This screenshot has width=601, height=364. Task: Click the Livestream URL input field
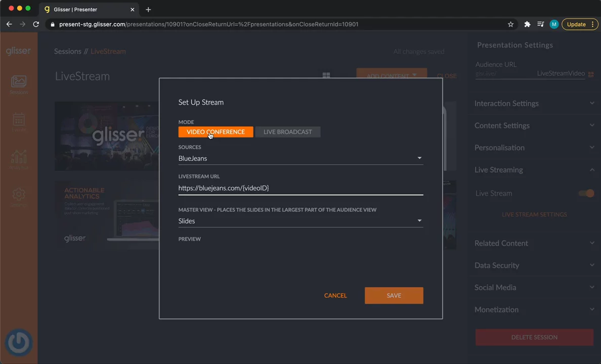[x=300, y=188]
